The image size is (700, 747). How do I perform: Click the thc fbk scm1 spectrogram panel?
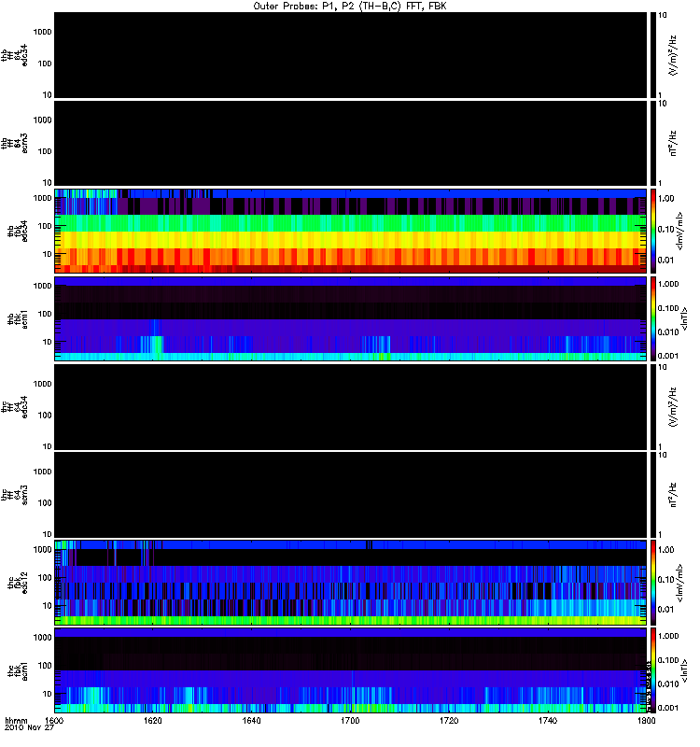pyautogui.click(x=350, y=670)
